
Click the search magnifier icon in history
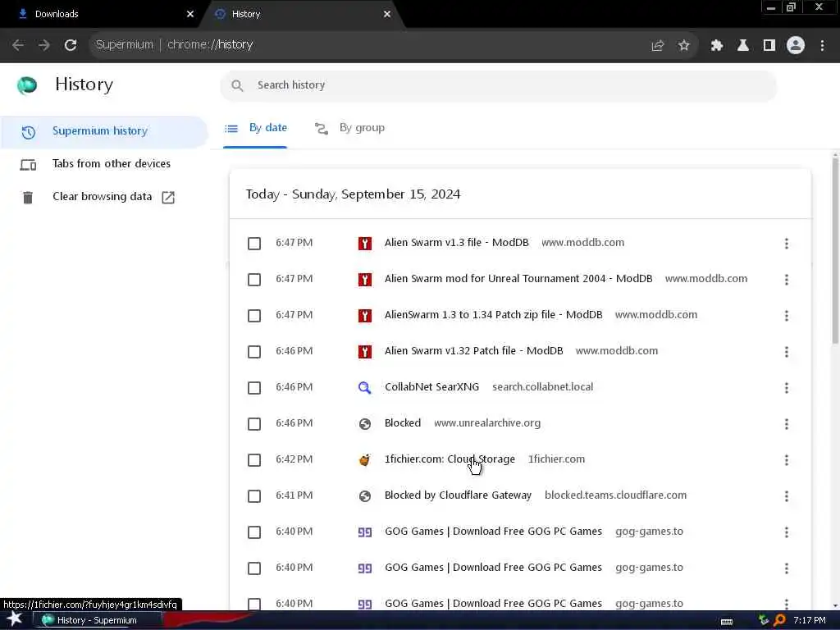point(237,85)
